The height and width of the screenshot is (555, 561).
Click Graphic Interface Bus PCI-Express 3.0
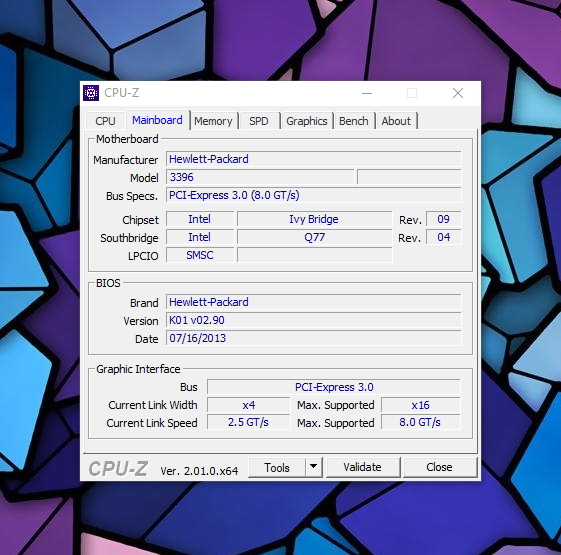click(334, 387)
